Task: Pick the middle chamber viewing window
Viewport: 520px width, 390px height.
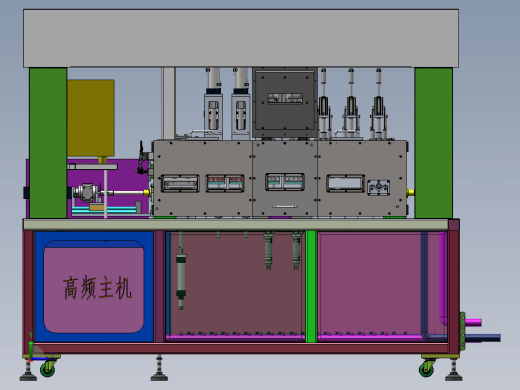Action: (285, 182)
